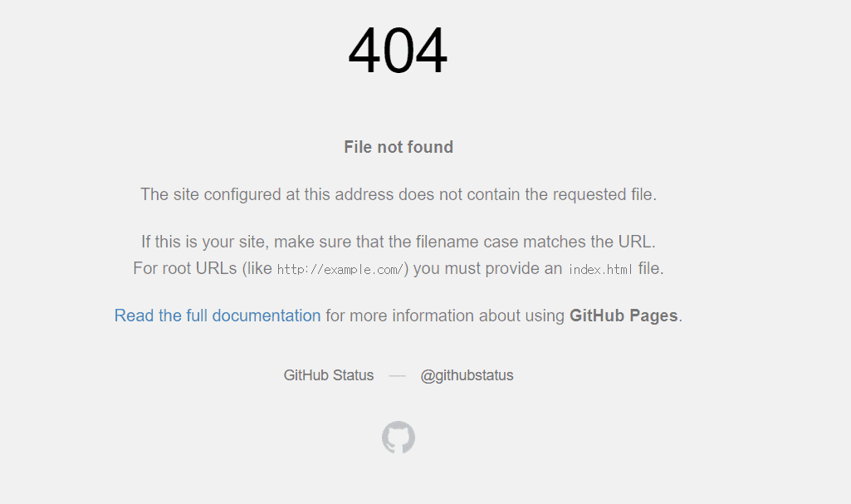The height and width of the screenshot is (504, 851).
Task: Click the index.html code text
Action: 600,270
